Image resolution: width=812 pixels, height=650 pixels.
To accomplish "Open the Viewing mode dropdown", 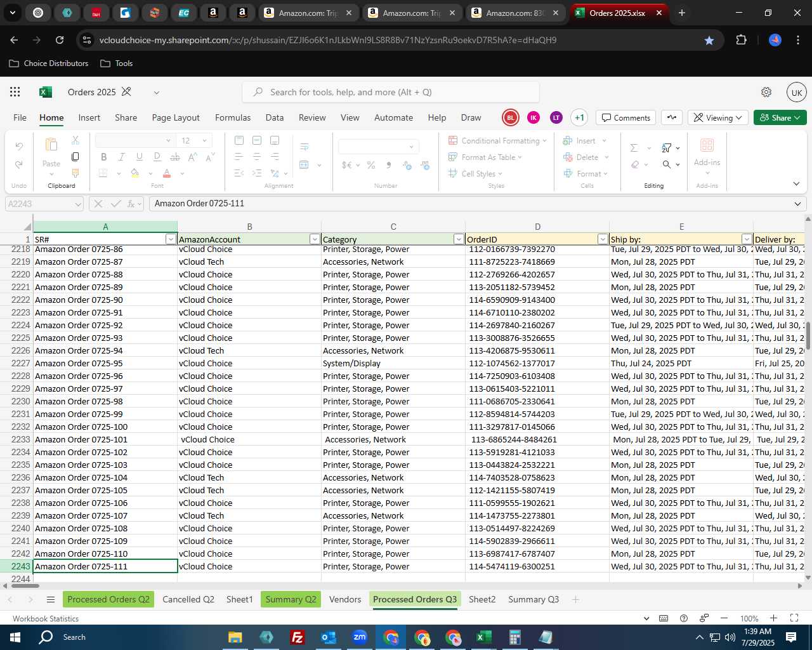I will tap(717, 117).
